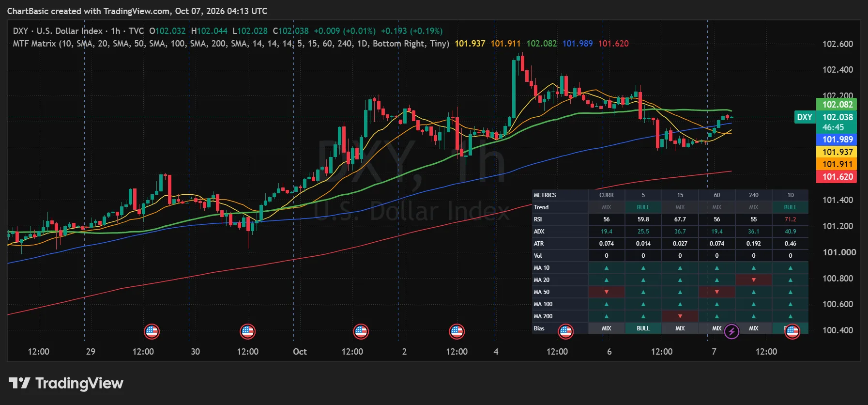Click the US flag marker beside the Bias label

click(565, 332)
